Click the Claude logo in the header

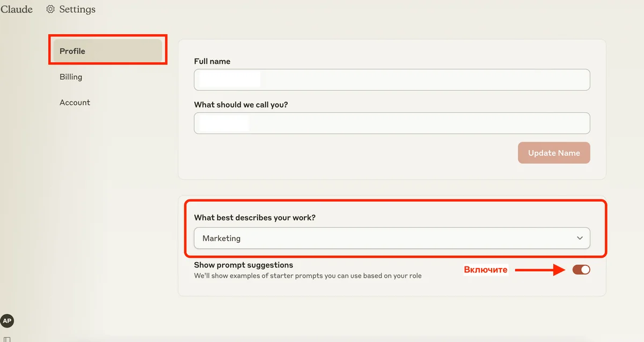[x=17, y=9]
